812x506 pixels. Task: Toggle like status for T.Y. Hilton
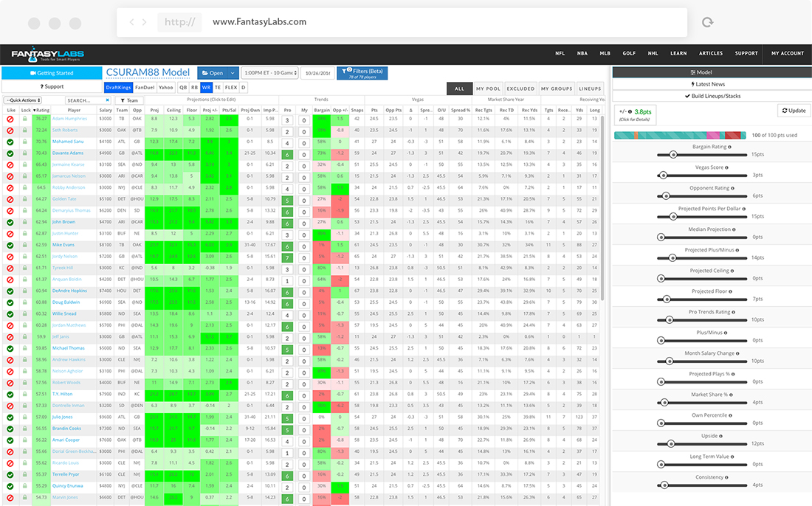tap(10, 394)
